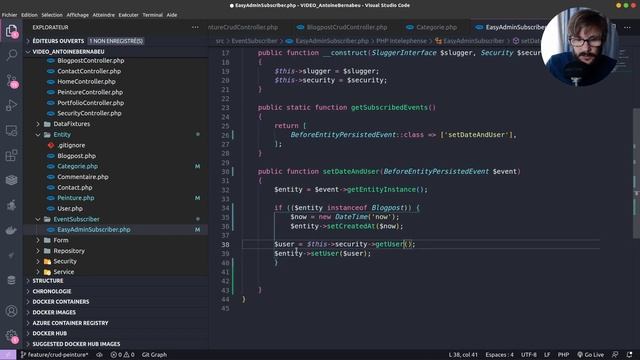This screenshot has height=360, width=640.
Task: Click Go Live in status bar
Action: click(x=590, y=355)
